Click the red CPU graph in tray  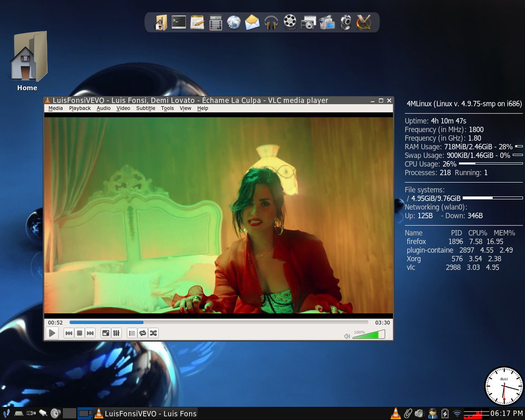(x=476, y=413)
